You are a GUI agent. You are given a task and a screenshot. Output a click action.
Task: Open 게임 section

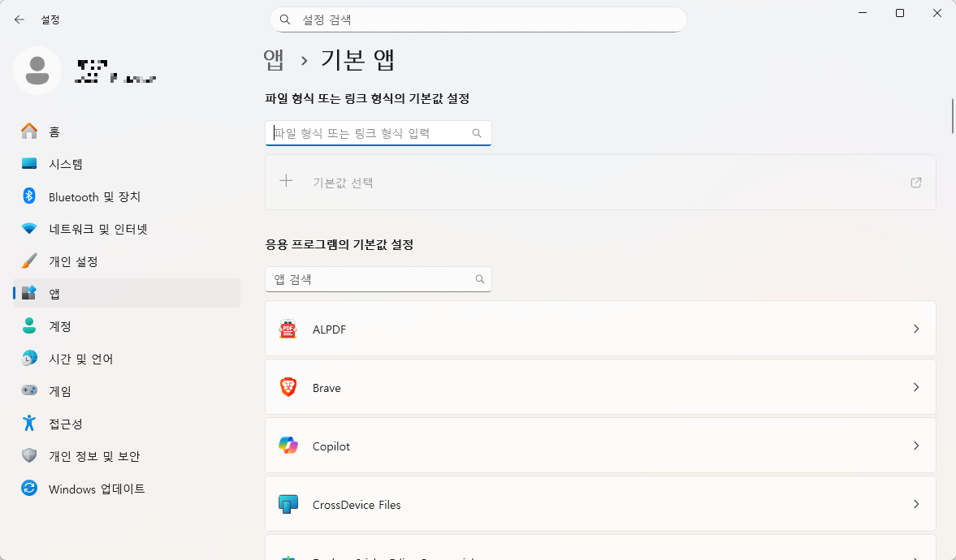click(126, 390)
